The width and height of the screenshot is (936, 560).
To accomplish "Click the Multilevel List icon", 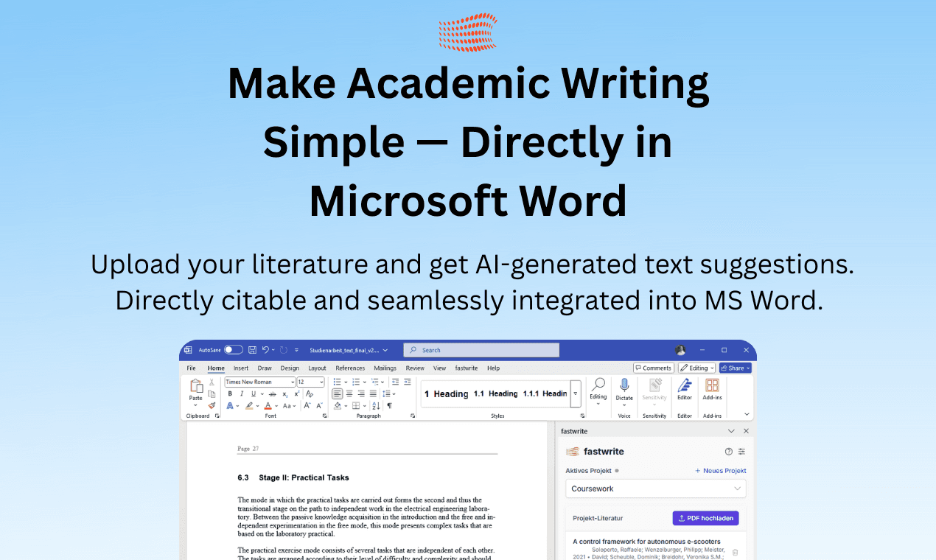I will click(374, 382).
